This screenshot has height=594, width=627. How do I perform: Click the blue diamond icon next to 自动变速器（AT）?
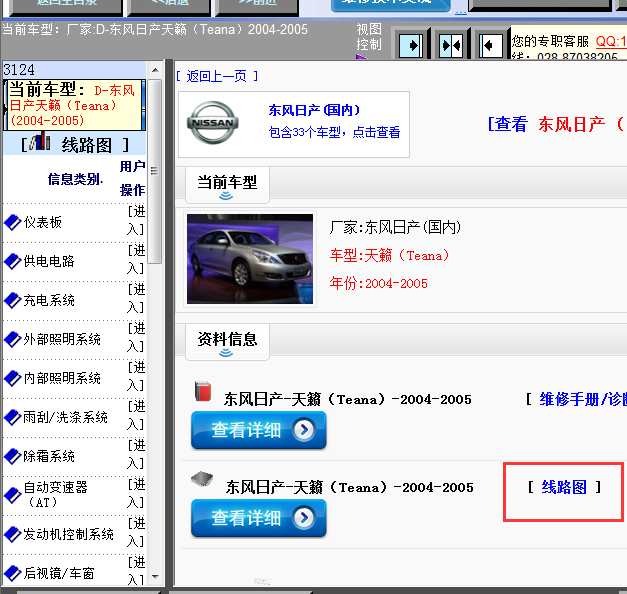(12, 495)
